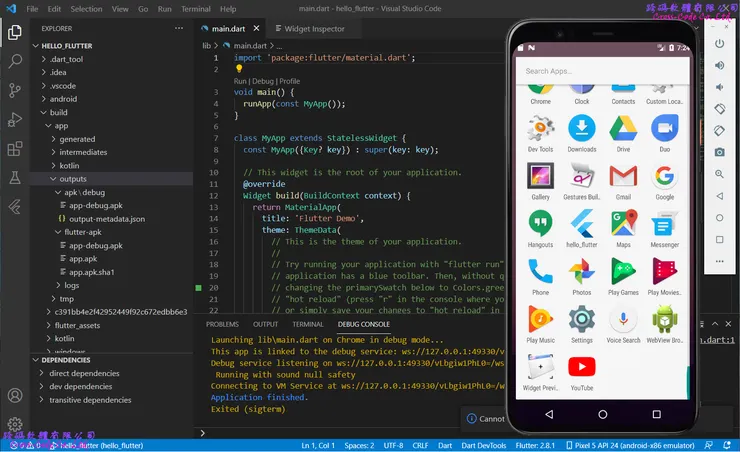Collapse the outputs folder
The width and height of the screenshot is (740, 452).
tap(72, 179)
